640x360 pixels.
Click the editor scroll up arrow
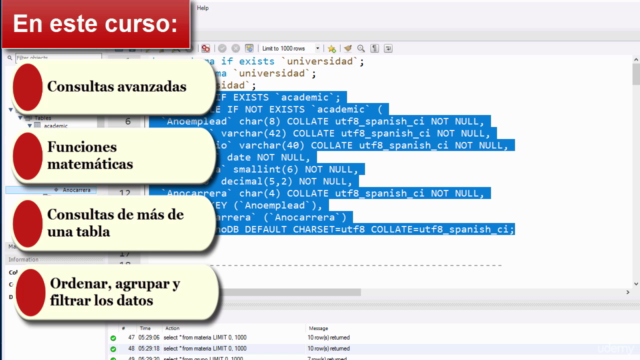(636, 60)
